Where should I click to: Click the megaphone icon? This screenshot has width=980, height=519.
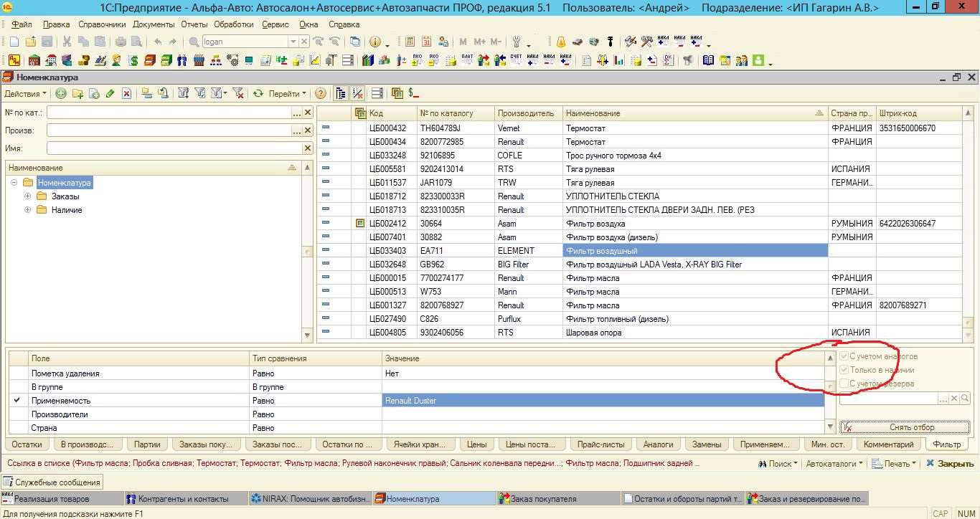pyautogui.click(x=687, y=60)
